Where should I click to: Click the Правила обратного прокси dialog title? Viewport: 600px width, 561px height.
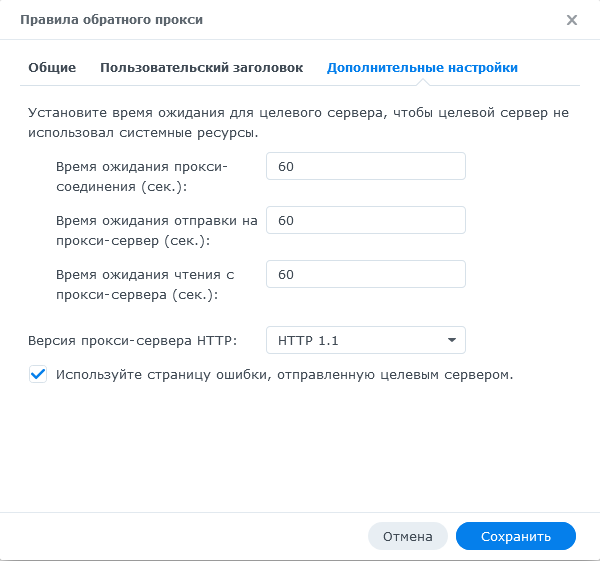click(111, 20)
